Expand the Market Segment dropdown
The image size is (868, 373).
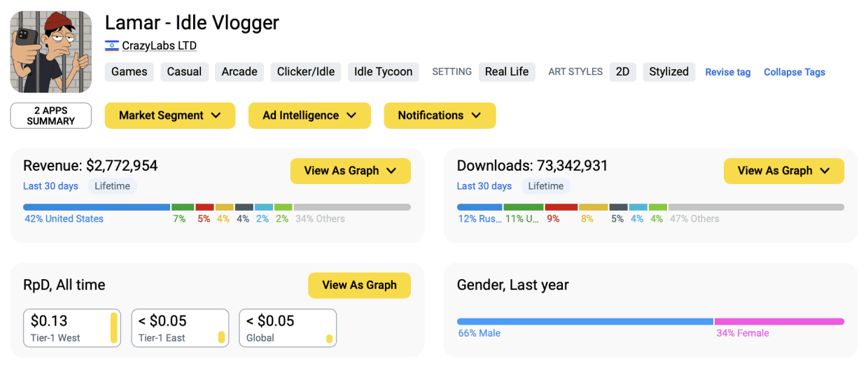tap(169, 115)
